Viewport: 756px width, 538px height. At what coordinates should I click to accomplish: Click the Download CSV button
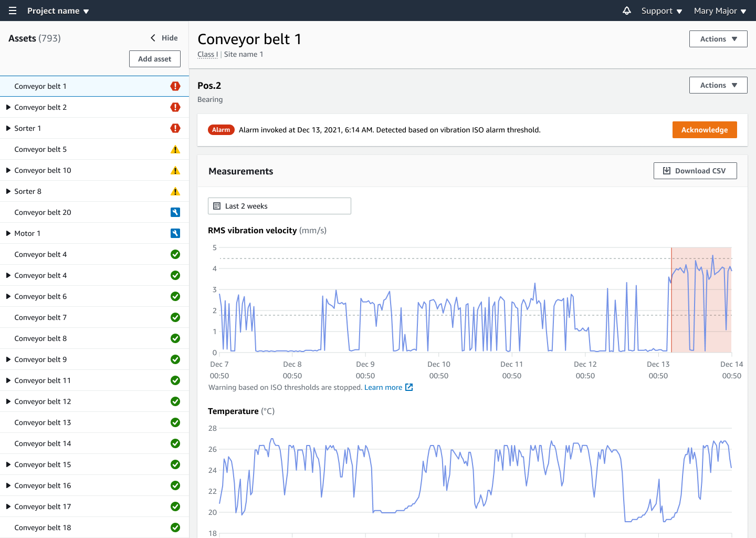(x=695, y=170)
